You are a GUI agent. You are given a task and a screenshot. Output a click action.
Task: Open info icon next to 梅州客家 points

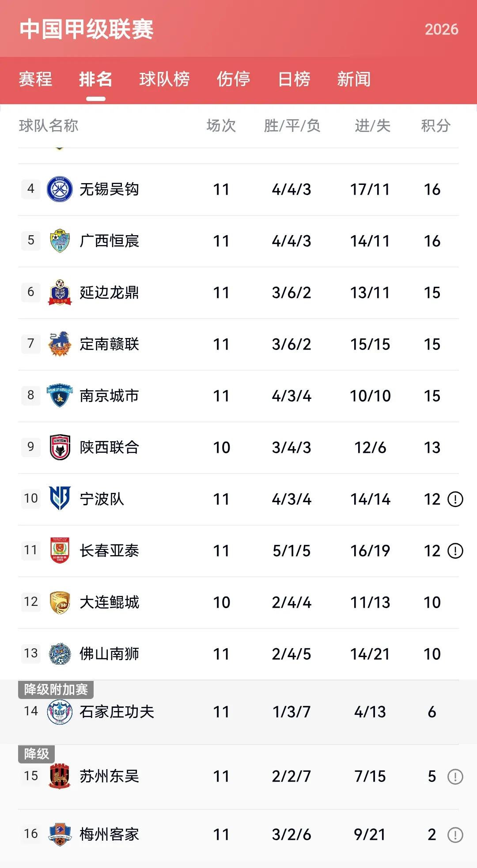[455, 834]
